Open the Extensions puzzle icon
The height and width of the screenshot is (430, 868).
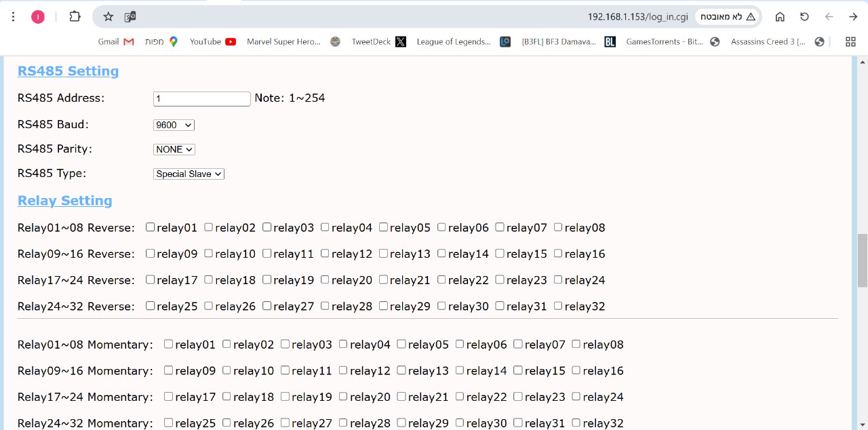(75, 17)
